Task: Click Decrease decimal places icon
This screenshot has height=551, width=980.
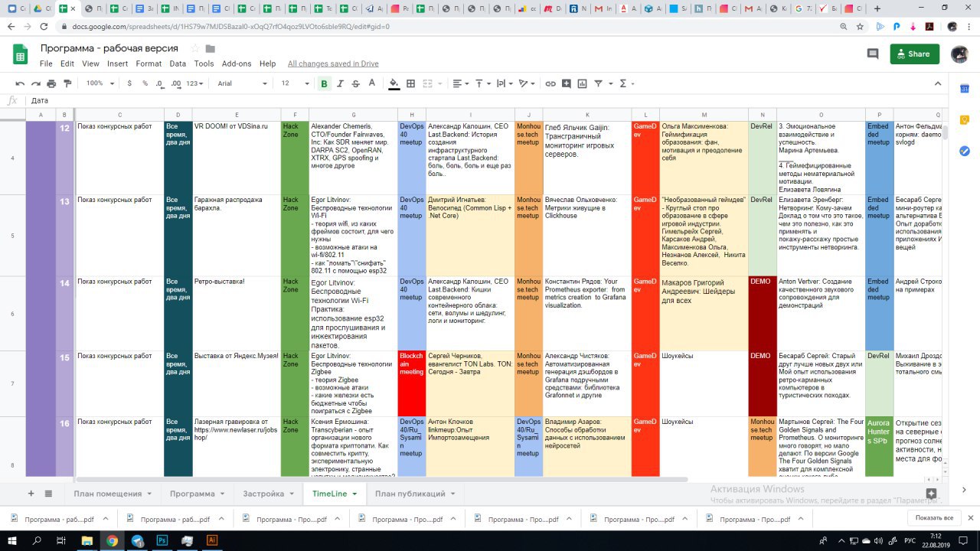Action: pos(159,83)
